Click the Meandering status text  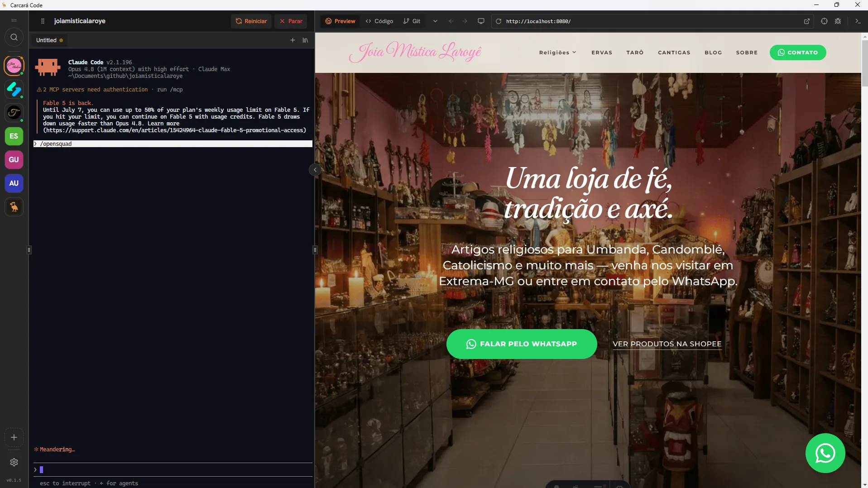pos(55,450)
